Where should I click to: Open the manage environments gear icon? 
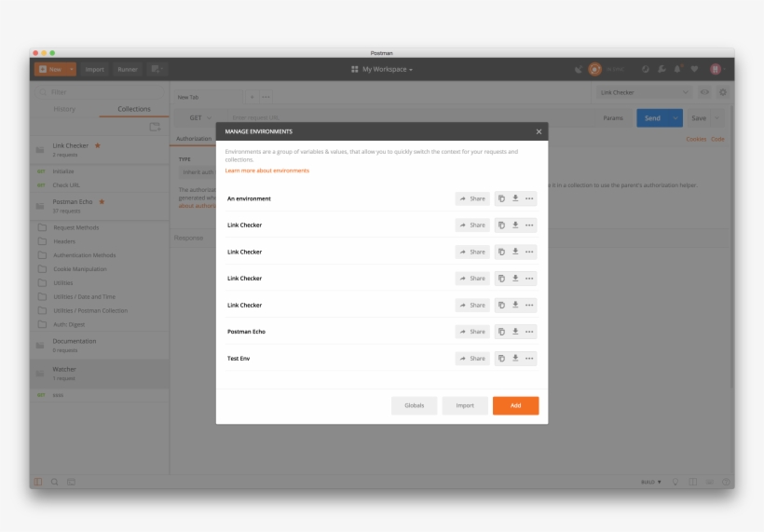click(x=723, y=92)
